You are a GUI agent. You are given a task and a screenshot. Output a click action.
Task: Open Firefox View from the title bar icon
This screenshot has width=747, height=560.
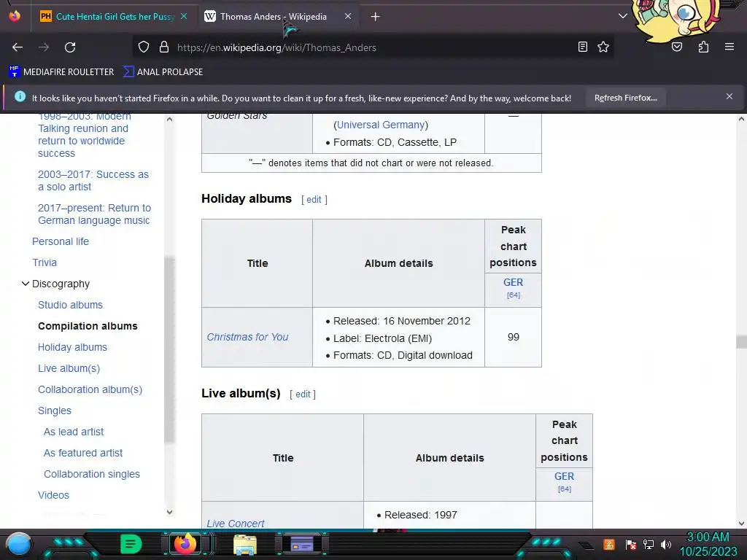pos(15,16)
